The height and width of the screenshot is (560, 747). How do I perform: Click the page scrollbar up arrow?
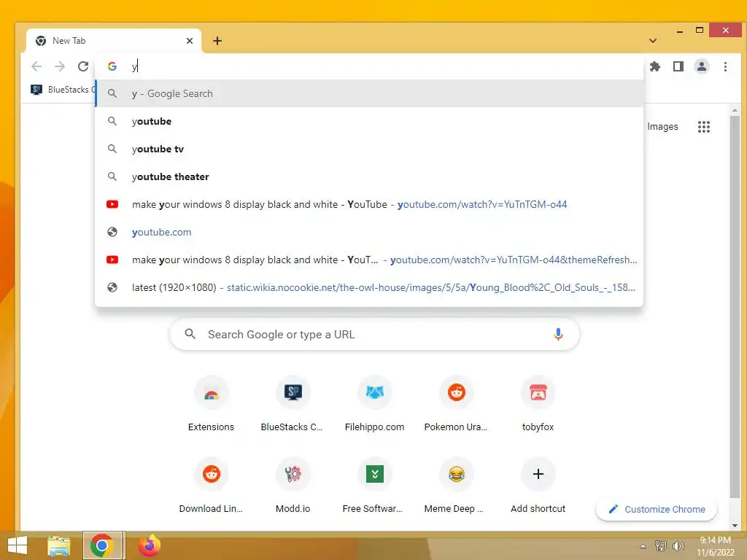point(735,111)
